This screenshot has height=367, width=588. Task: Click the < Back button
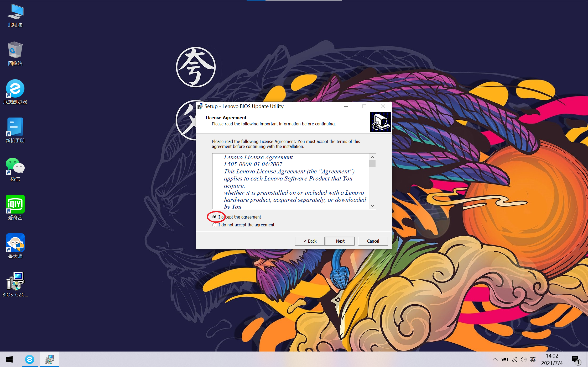(x=310, y=241)
